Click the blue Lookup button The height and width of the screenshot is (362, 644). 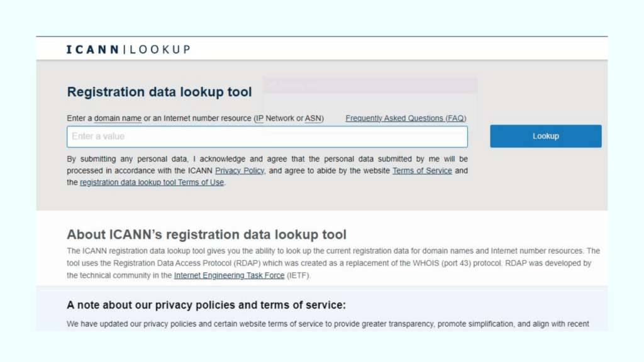[x=545, y=136]
